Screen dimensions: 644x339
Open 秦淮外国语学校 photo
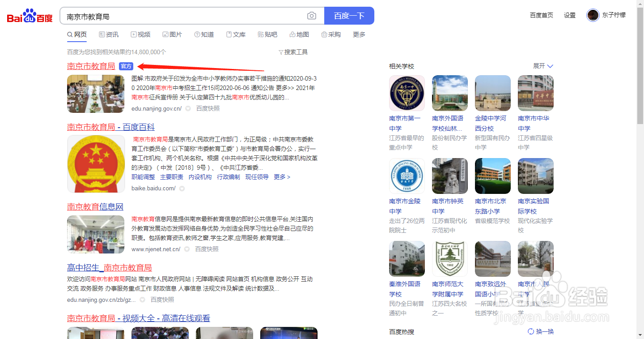(407, 259)
